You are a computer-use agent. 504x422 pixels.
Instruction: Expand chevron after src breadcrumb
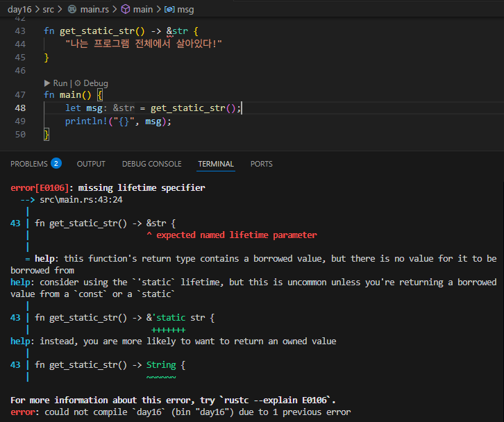pyautogui.click(x=60, y=9)
